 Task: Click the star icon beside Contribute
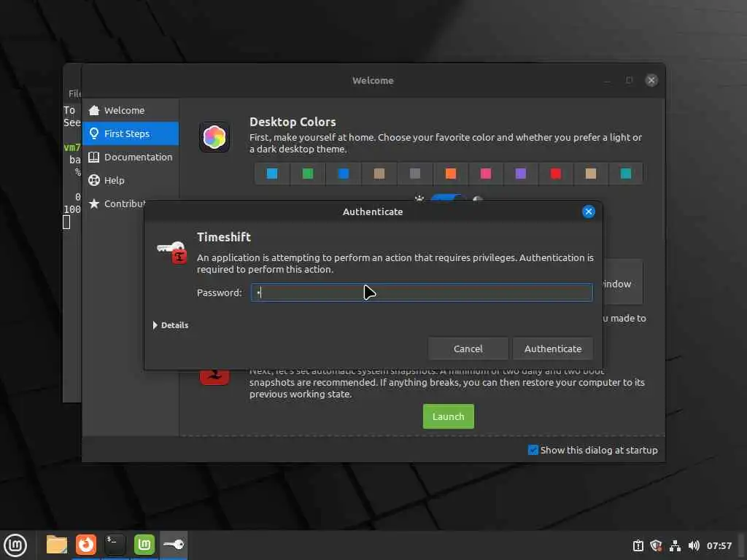tap(94, 204)
